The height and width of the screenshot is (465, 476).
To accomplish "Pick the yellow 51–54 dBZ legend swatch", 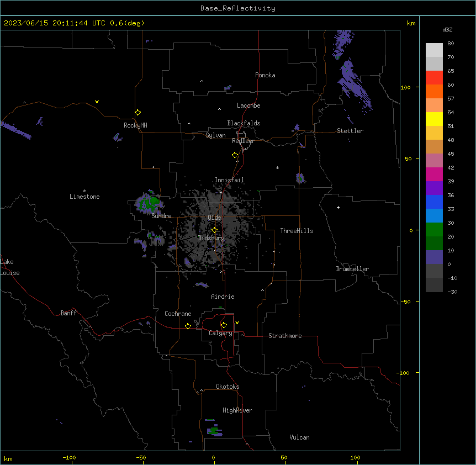I will (x=434, y=119).
